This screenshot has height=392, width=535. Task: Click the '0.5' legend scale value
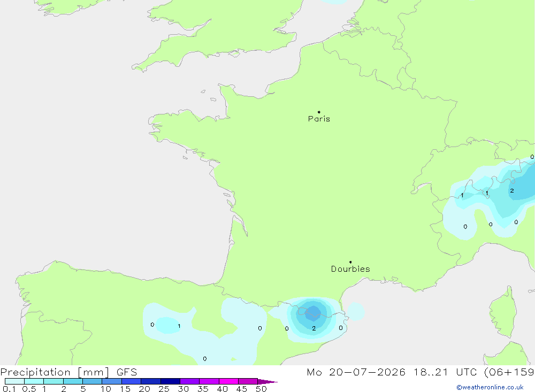[29, 389]
